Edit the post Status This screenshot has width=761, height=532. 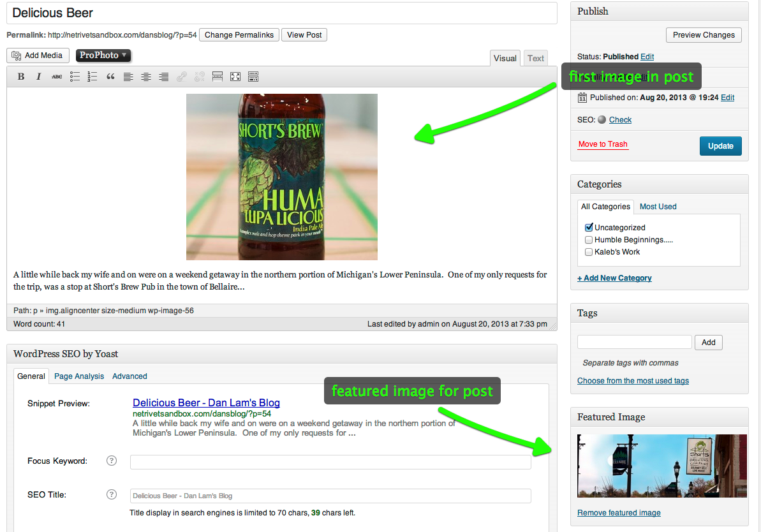pyautogui.click(x=647, y=57)
